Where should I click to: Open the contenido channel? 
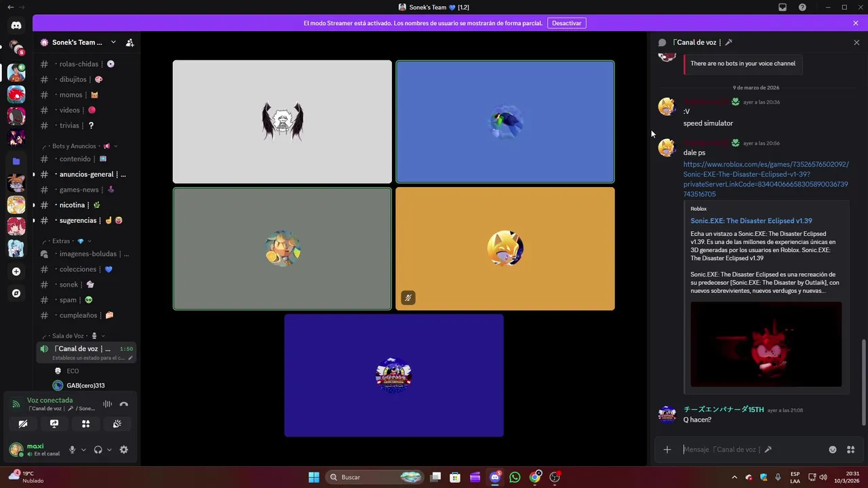click(87, 159)
